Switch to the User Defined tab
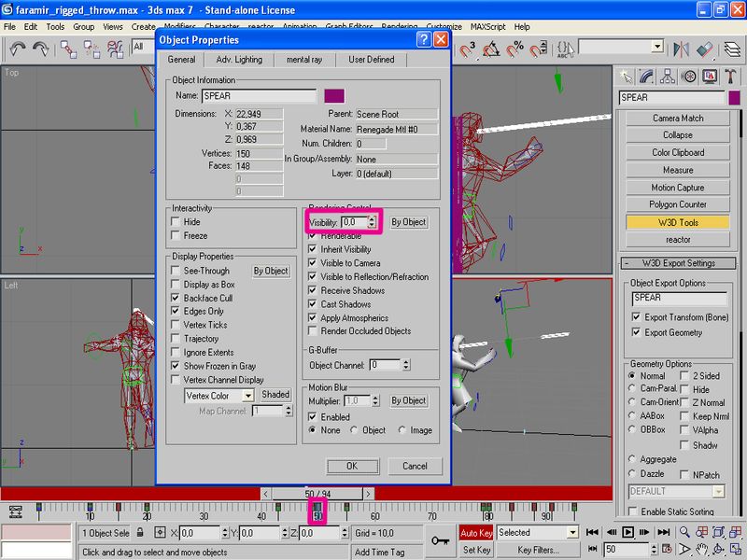This screenshot has width=747, height=560. point(371,60)
